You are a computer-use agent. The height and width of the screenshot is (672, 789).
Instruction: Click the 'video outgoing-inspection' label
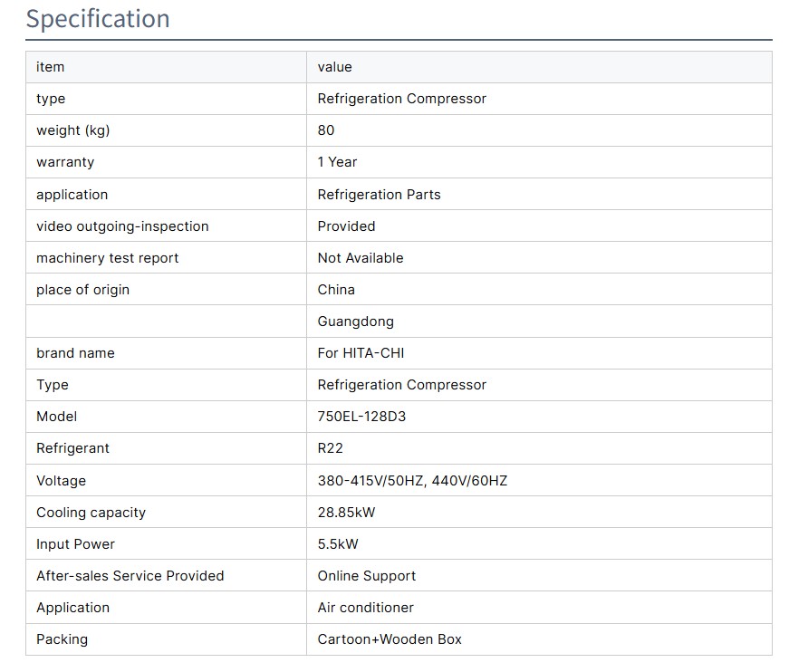click(x=122, y=226)
